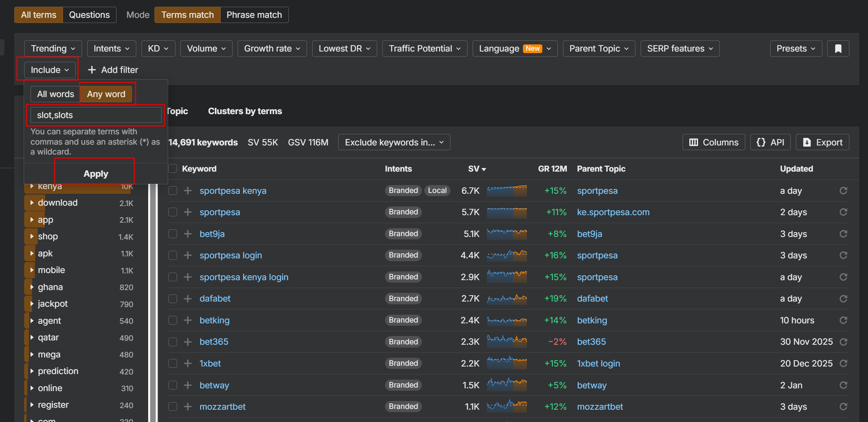
Task: Click the trend sparkline chart for betway
Action: (507, 385)
